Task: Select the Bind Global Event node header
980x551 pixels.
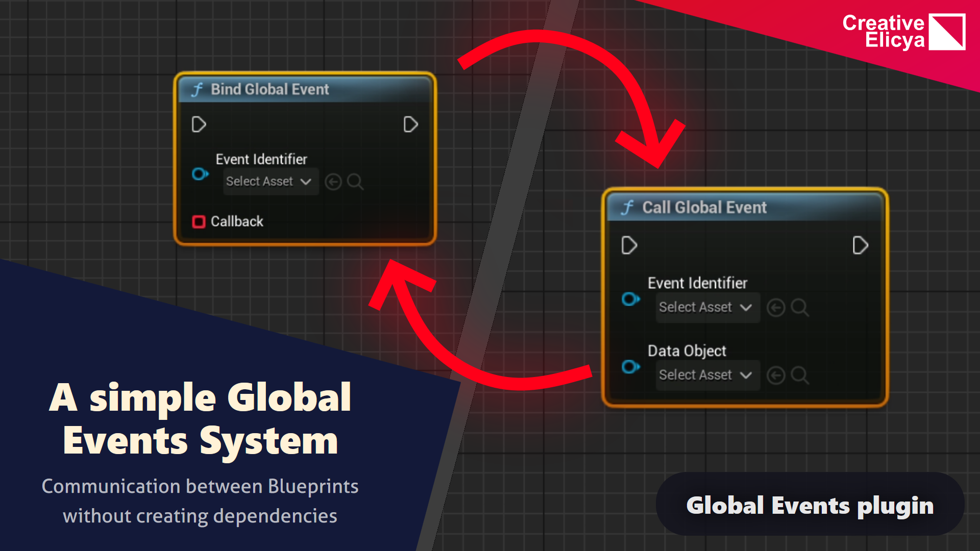Action: tap(271, 89)
